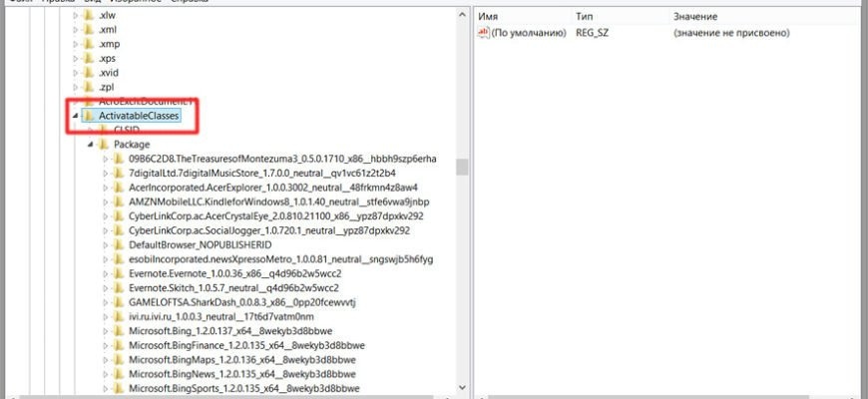Expand the AcerExplorer package key

(x=106, y=188)
